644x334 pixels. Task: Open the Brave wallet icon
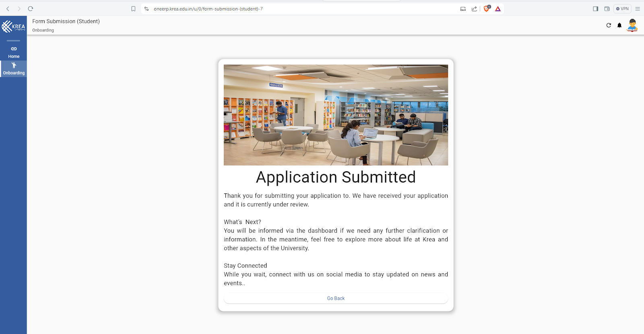pos(607,9)
